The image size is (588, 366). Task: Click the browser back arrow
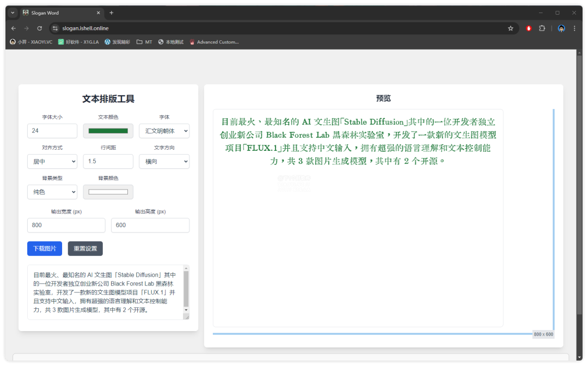point(13,28)
